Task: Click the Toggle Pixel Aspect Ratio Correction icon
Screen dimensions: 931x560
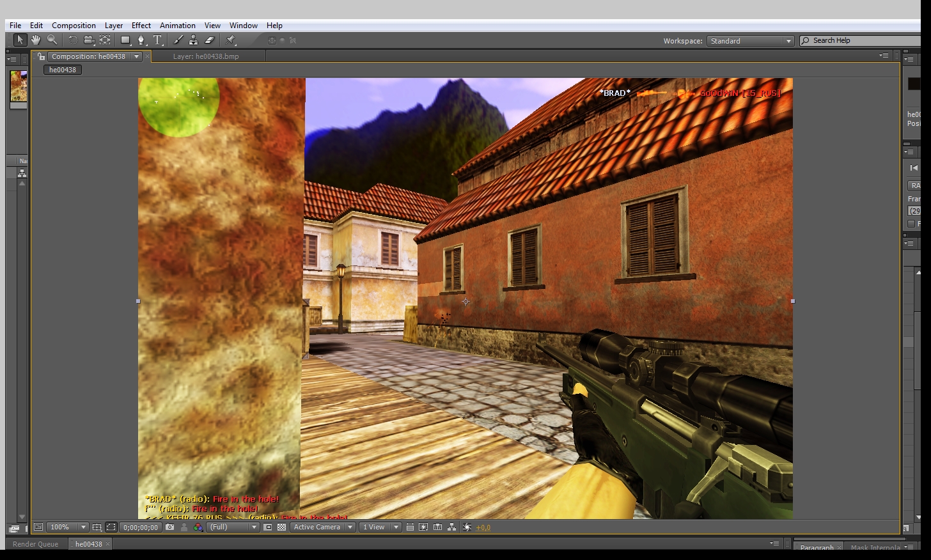Action: [x=410, y=527]
